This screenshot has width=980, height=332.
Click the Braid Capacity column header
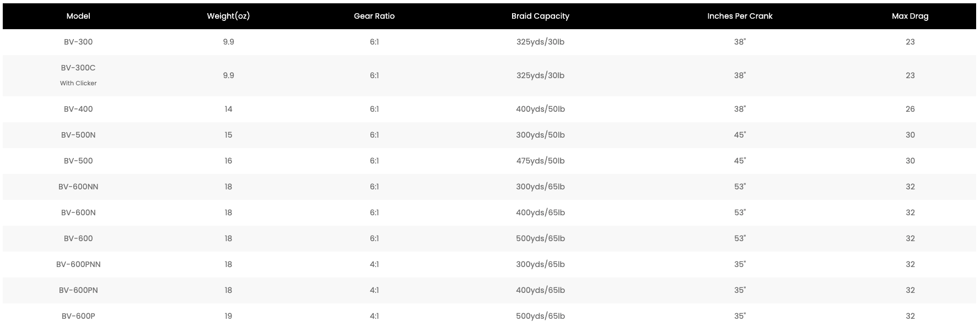[540, 16]
